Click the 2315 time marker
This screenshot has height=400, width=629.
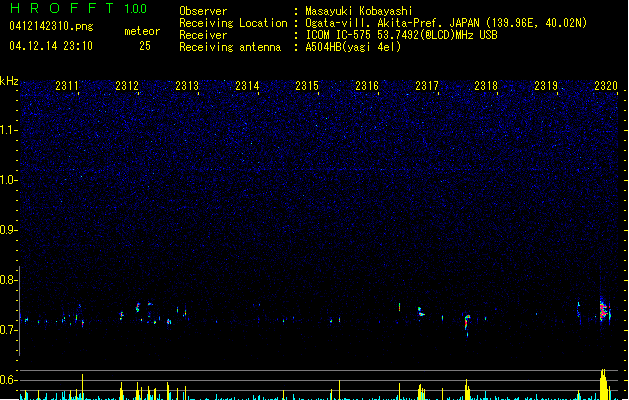(307, 85)
